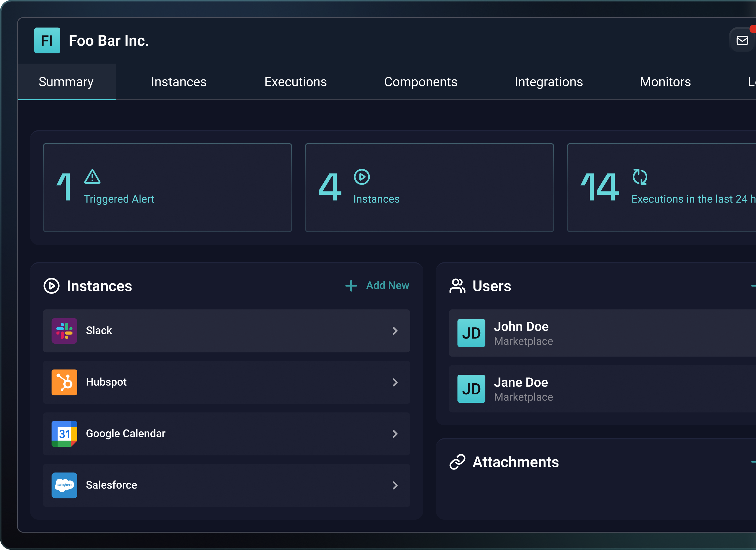Viewport: 756px width, 550px height.
Task: Expand the Hubspot instance details
Action: click(395, 382)
